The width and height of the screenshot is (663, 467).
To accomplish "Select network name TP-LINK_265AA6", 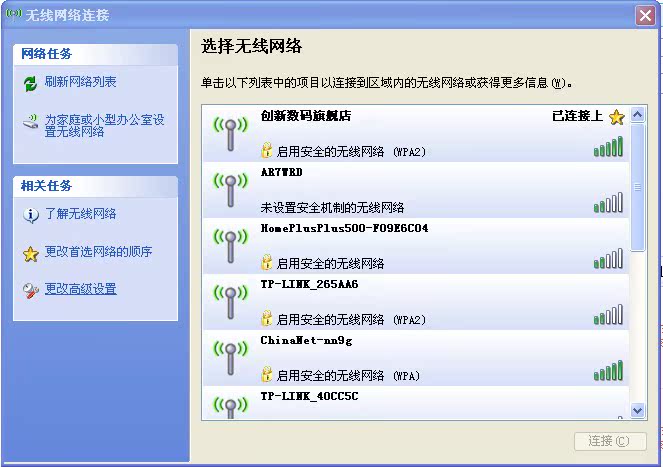I will click(309, 284).
